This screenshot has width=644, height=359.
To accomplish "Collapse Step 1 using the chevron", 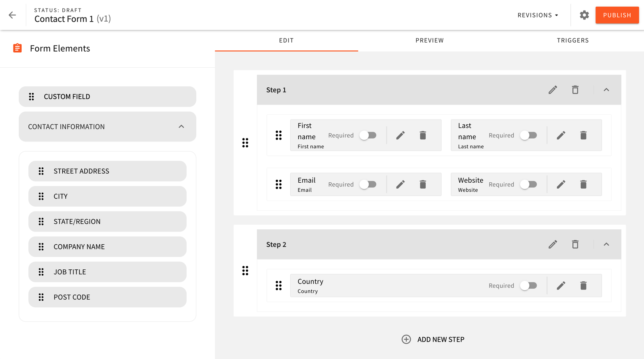I will [606, 90].
